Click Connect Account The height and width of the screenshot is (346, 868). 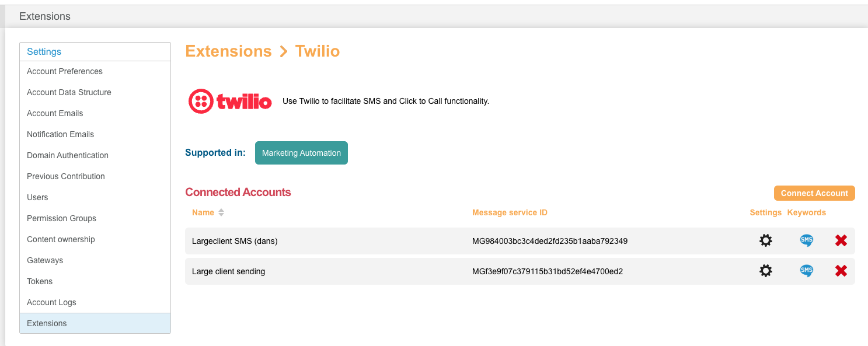814,193
